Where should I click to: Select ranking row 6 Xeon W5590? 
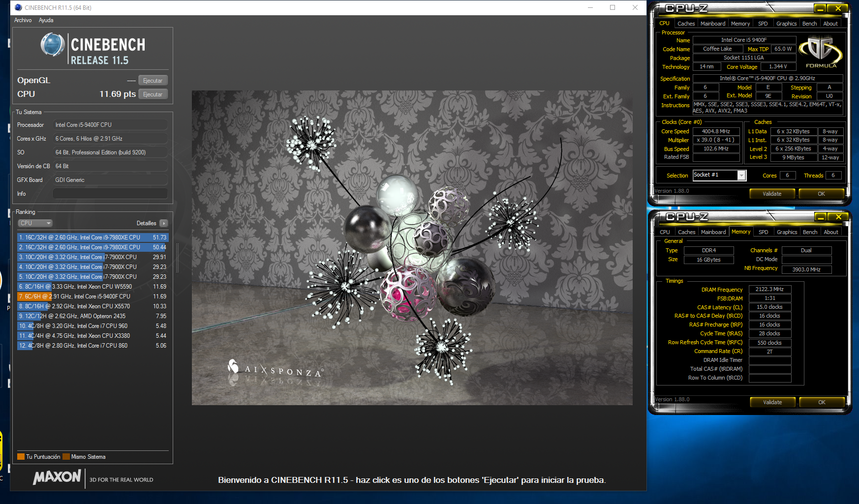click(x=93, y=287)
